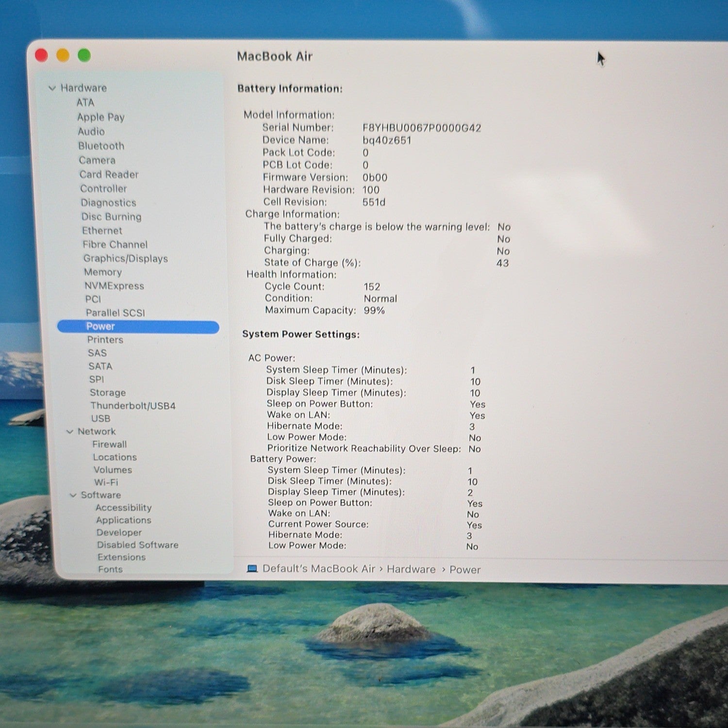Select Accessibility under Software
Image resolution: width=728 pixels, height=728 pixels.
(124, 508)
